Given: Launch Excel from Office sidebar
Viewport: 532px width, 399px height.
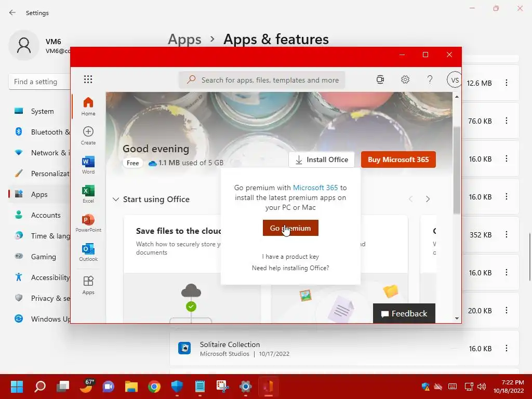Looking at the screenshot, I should pyautogui.click(x=88, y=194).
